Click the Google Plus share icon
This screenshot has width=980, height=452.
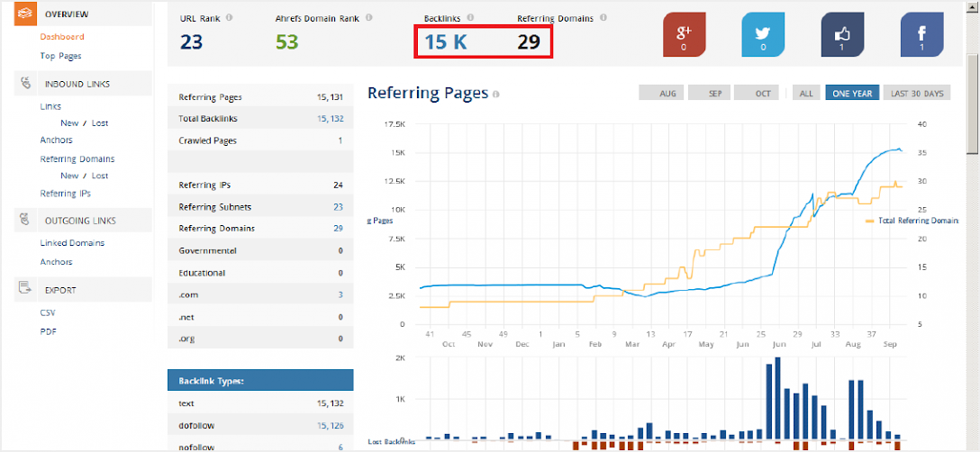684,35
